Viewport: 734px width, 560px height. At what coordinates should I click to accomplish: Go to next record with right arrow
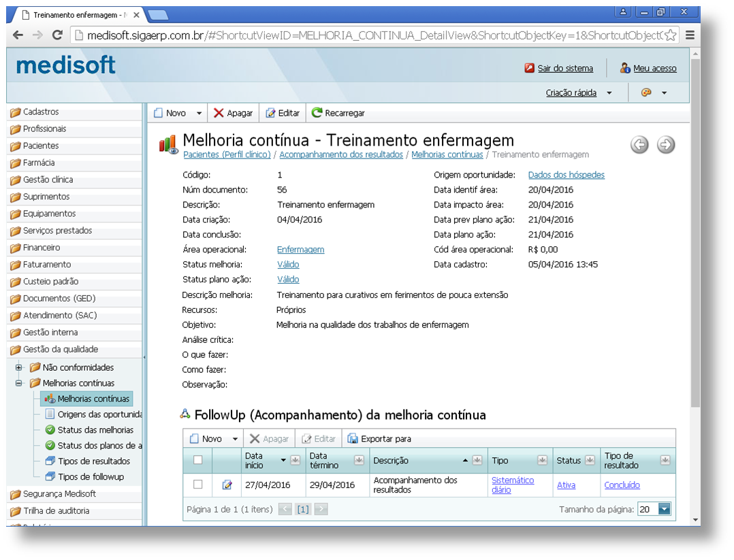[665, 144]
